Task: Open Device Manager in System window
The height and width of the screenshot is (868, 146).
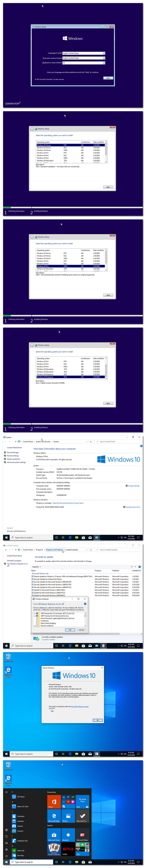Action: 13,452
